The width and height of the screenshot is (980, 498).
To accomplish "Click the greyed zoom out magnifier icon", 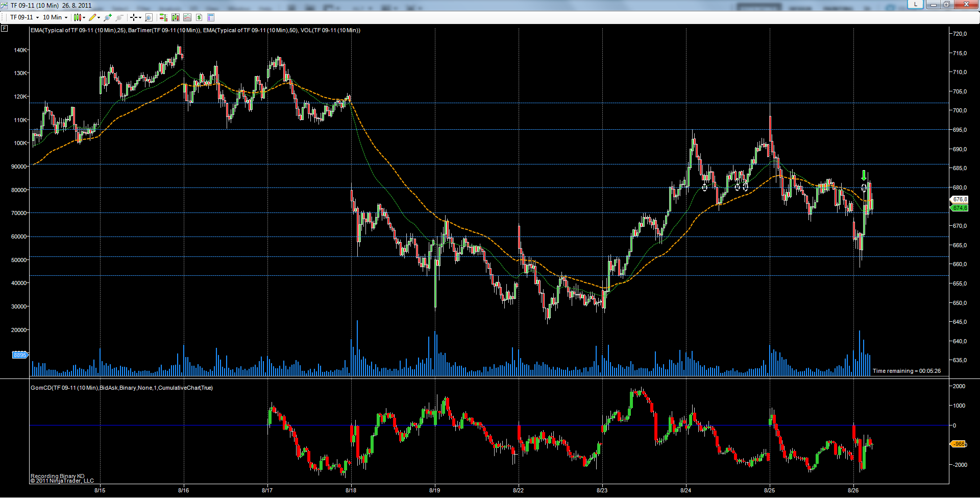I will coord(119,17).
